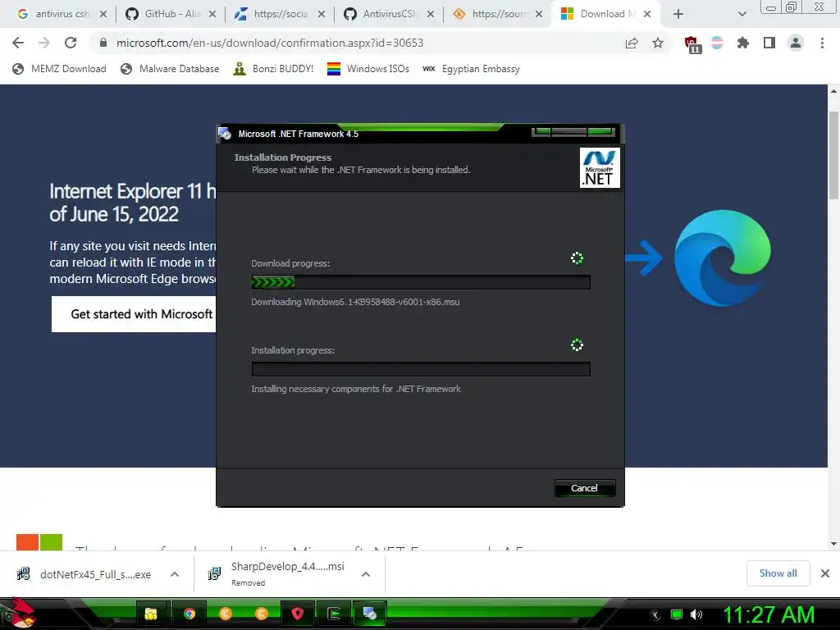Open file explorer from the taskbar

point(151,614)
